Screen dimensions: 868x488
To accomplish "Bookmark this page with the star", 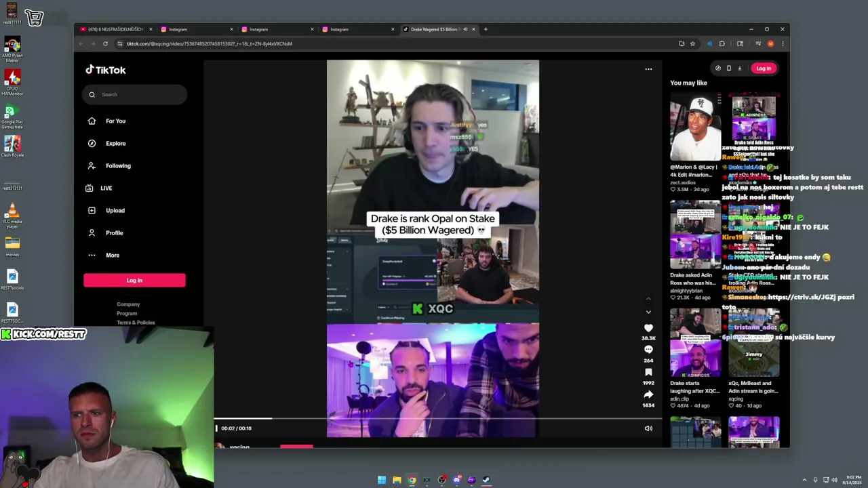I will tap(692, 43).
